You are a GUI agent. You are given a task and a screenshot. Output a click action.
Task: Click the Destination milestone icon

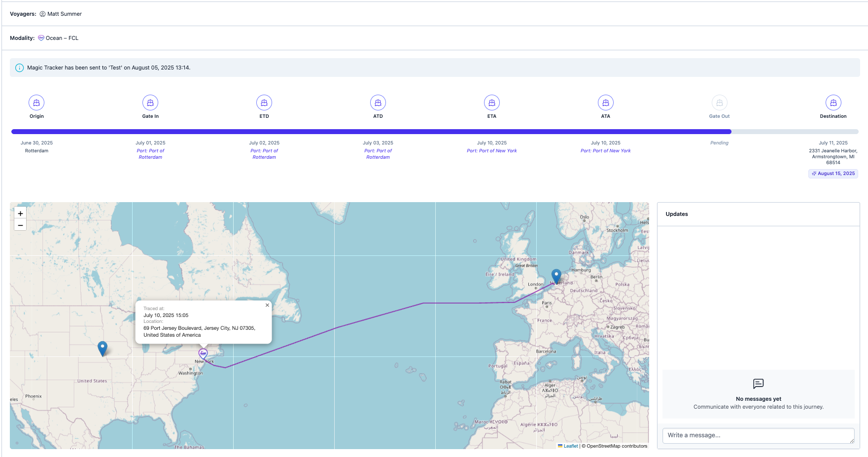833,103
